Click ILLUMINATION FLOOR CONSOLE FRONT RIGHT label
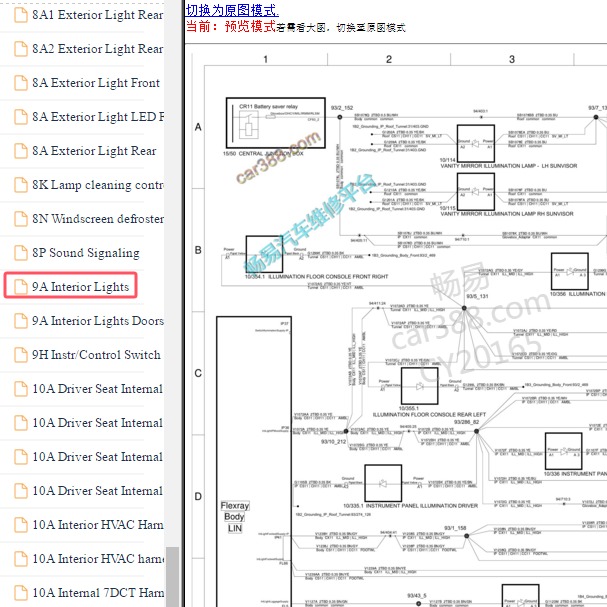Viewport: 607px width, 607px height. click(316, 277)
